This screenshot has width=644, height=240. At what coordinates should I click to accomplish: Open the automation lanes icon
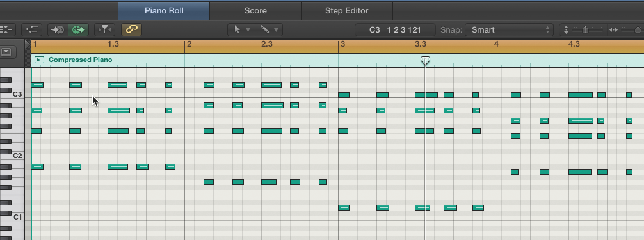pyautogui.click(x=31, y=29)
